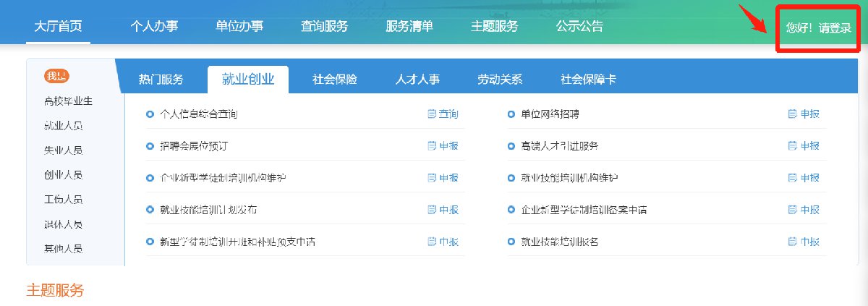
Task: Pick 工伤人员 in the left sidebar
Action: pos(63,200)
